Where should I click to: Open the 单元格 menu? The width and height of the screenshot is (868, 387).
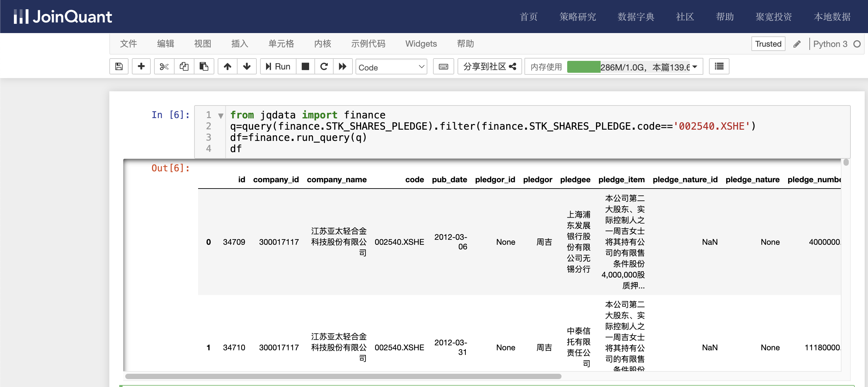281,44
